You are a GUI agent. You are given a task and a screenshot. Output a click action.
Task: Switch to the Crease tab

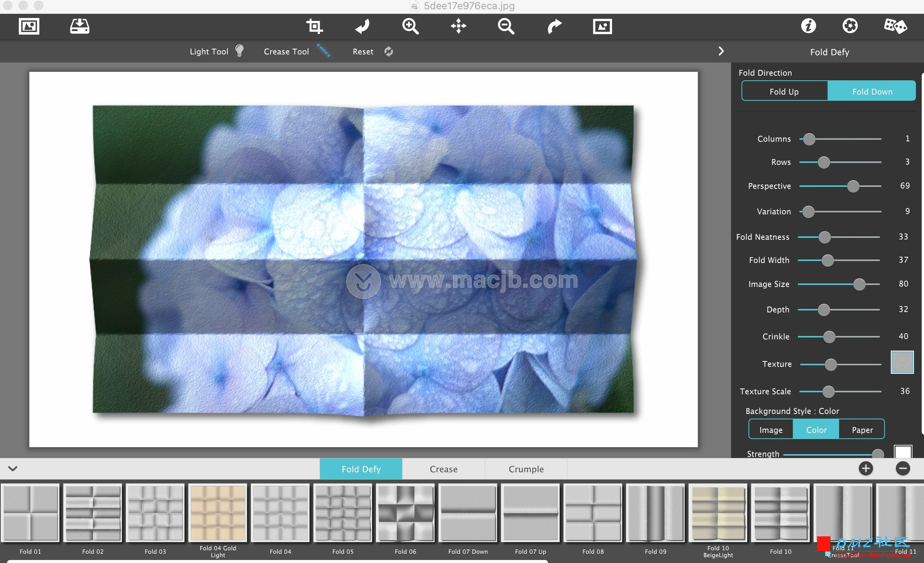tap(443, 469)
